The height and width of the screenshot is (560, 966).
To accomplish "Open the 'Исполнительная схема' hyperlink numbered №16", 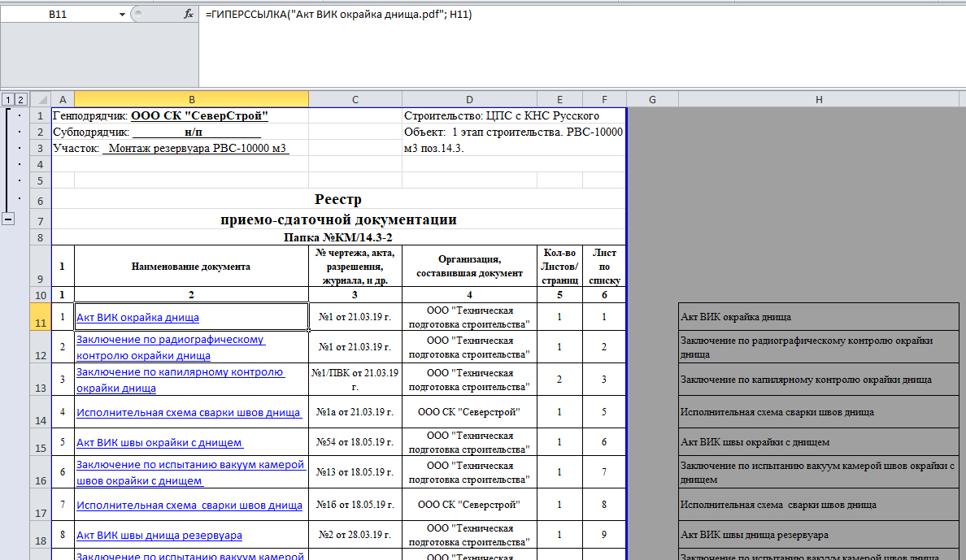I will point(189,506).
